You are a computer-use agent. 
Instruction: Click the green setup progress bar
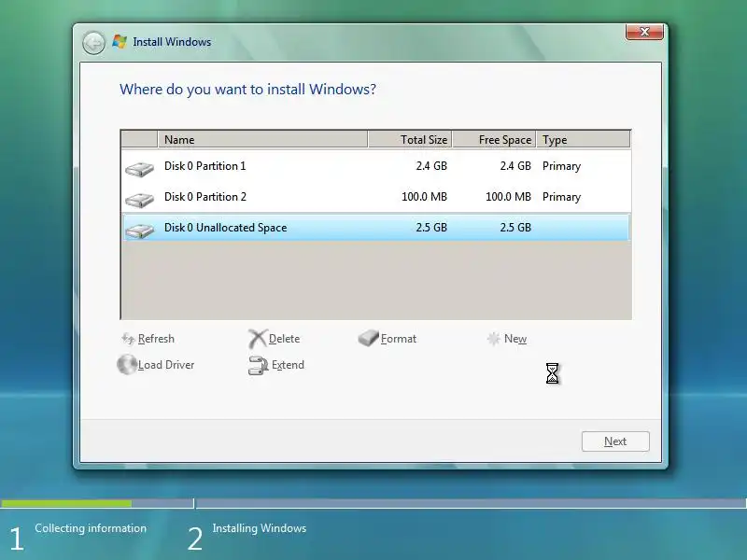click(66, 503)
